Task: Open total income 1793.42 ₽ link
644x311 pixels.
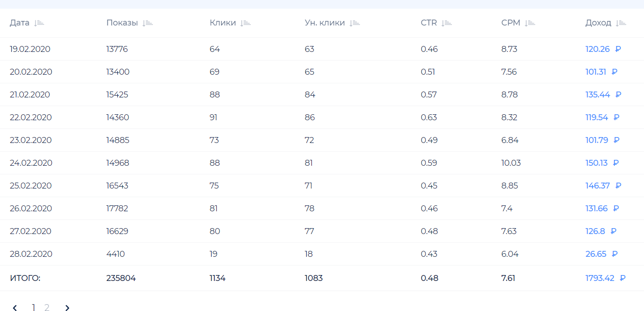Action: (599, 278)
